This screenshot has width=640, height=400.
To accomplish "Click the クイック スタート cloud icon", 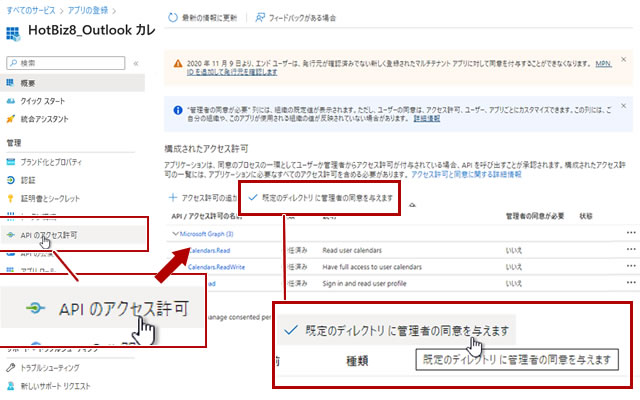I will (11, 101).
